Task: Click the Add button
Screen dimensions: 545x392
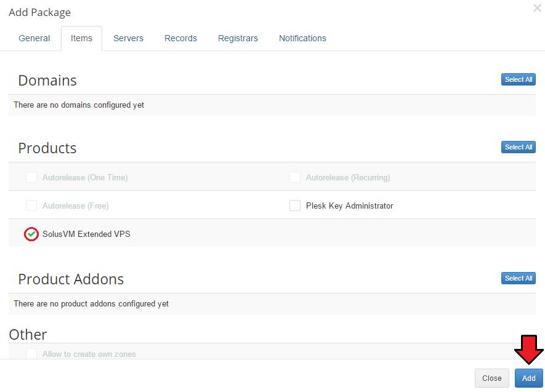Action: pos(528,378)
